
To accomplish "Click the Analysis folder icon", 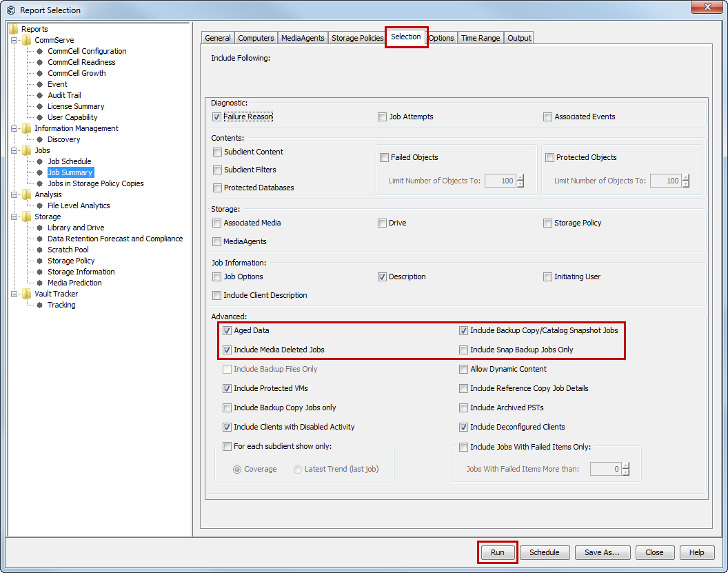I will 27,194.
